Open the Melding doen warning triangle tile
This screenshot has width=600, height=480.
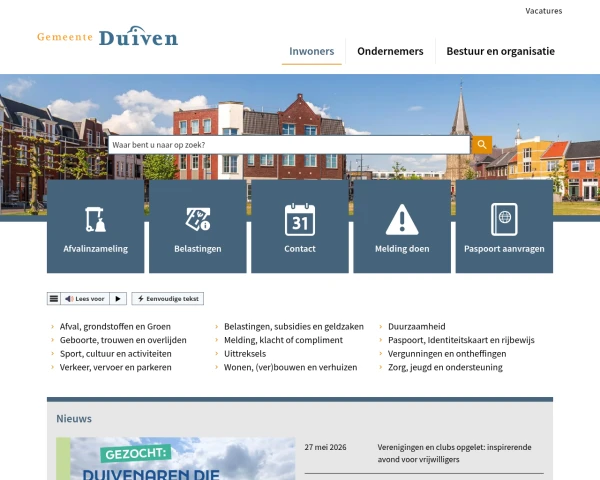(x=402, y=226)
